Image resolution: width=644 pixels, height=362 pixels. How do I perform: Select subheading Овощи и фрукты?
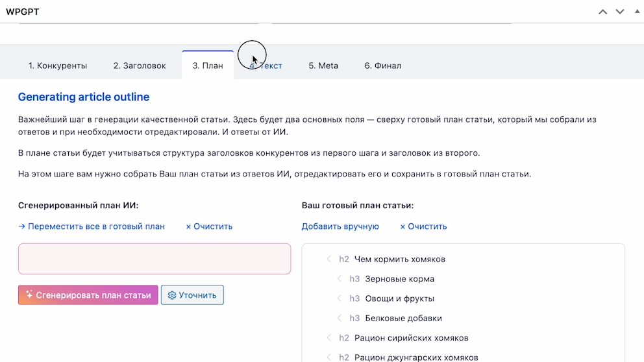coord(400,299)
